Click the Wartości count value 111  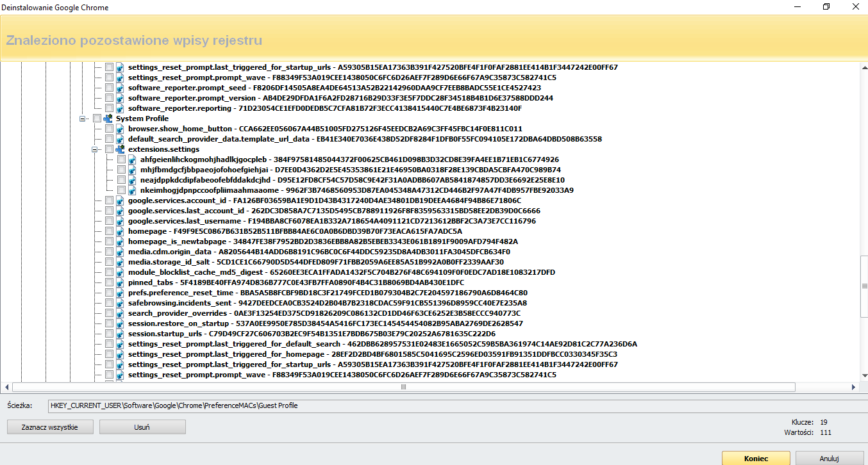(826, 433)
